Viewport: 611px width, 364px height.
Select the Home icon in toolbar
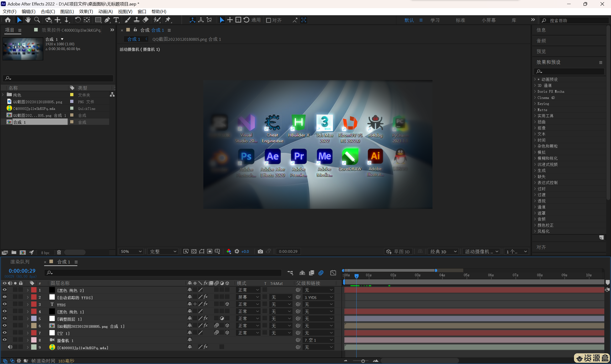[8, 20]
